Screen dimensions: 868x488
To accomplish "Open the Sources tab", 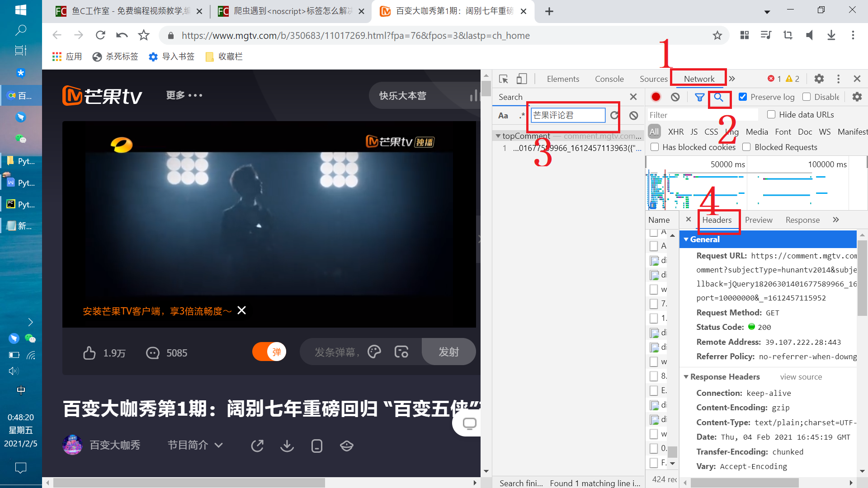I will click(654, 79).
